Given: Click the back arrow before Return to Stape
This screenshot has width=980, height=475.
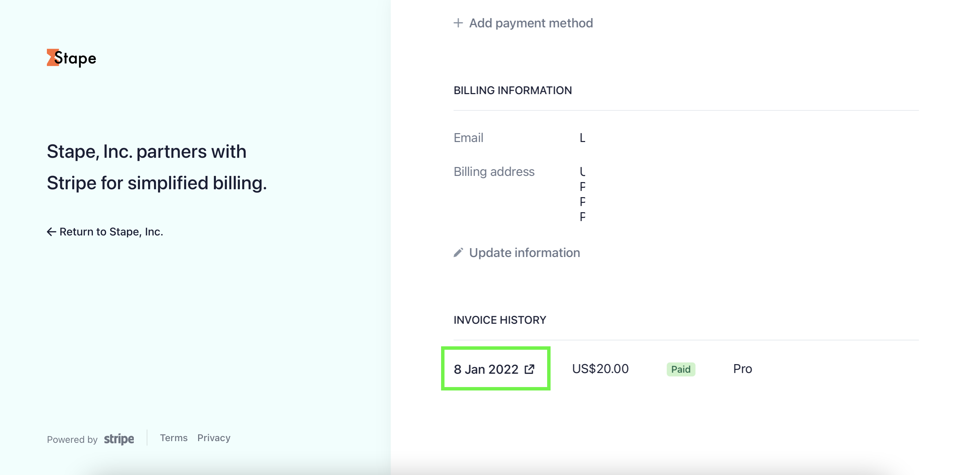Looking at the screenshot, I should tap(51, 232).
